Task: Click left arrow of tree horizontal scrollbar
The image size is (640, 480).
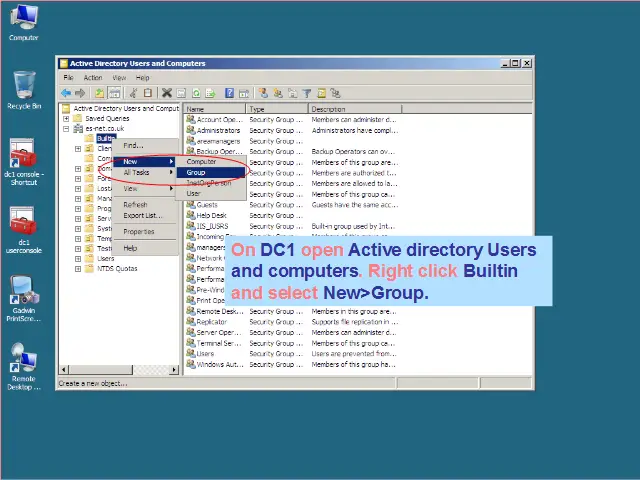Action: 64,370
